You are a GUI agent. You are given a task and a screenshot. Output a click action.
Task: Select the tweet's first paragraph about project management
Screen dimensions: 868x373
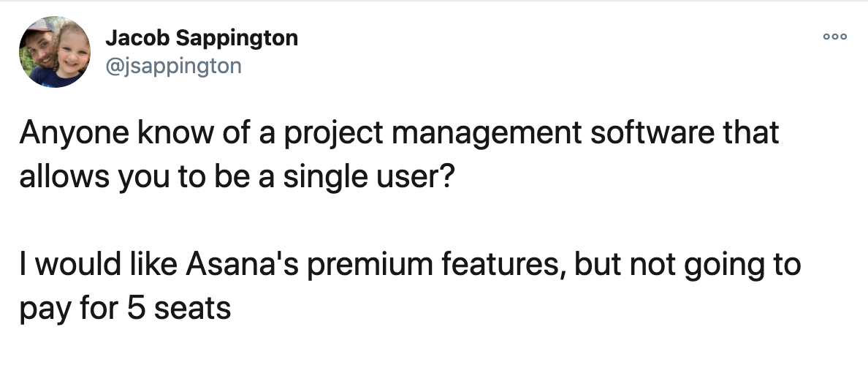[x=399, y=154]
